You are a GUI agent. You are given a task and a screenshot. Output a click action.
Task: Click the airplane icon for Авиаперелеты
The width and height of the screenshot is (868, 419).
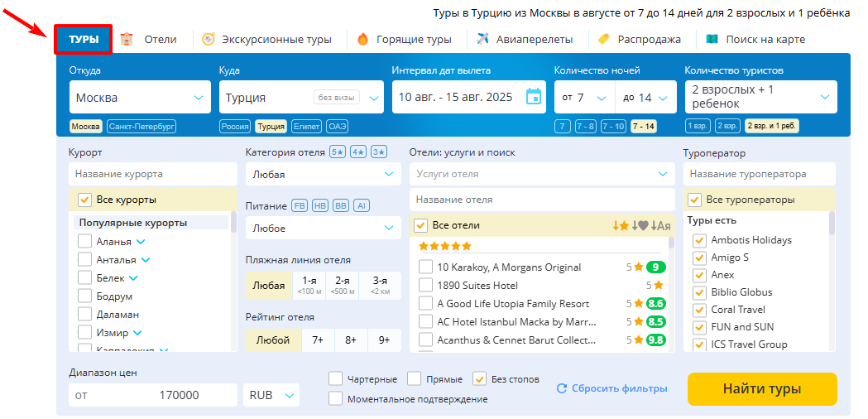coord(482,40)
